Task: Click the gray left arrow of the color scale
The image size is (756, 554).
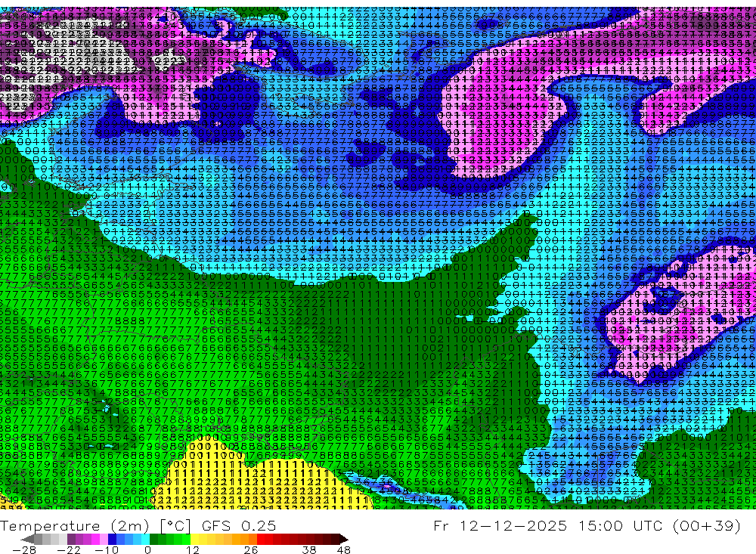Action: point(27,539)
